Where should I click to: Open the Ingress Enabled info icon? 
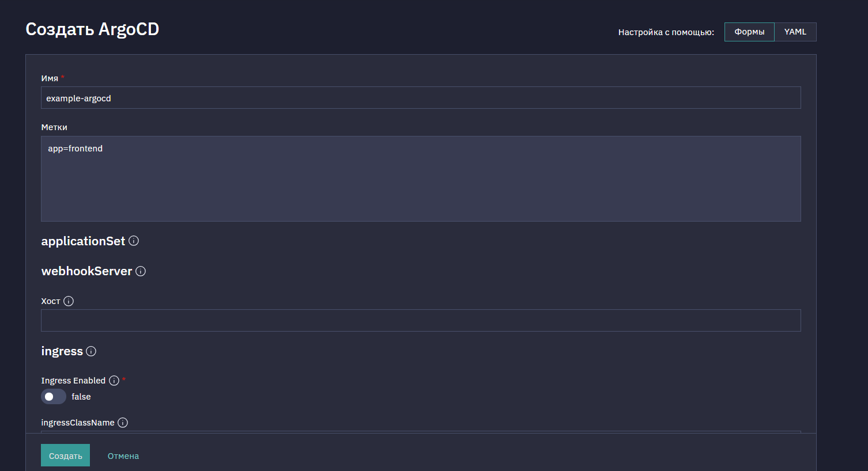[114, 381]
